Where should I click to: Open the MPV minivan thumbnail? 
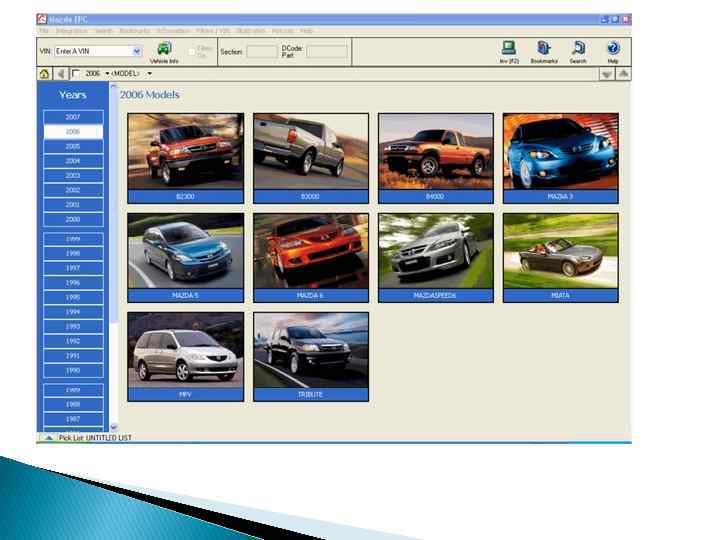tap(186, 357)
